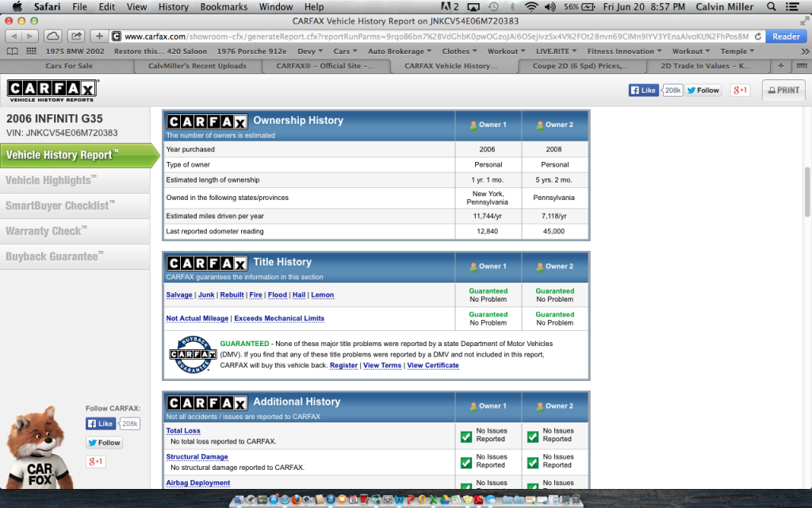Screen dimensions: 812x508
Task: Open the Salvage title link
Action: point(179,295)
